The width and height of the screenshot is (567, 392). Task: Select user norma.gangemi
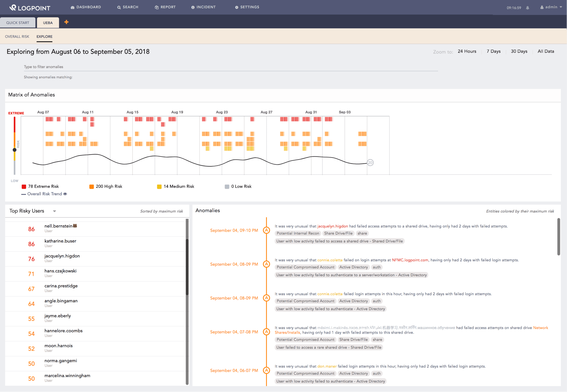click(95, 363)
